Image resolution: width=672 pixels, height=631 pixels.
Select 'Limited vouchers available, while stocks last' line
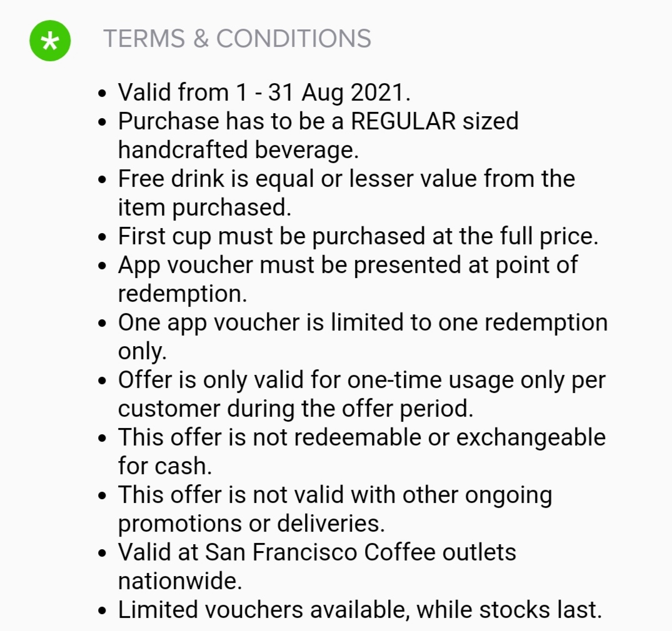click(x=360, y=610)
